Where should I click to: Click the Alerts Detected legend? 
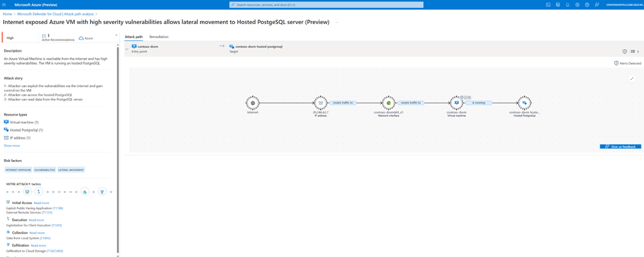(x=628, y=63)
